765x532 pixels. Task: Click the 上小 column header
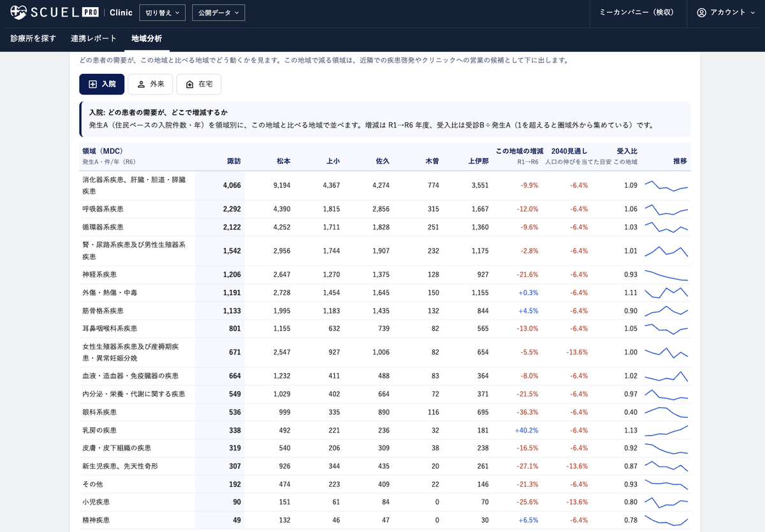pos(333,161)
